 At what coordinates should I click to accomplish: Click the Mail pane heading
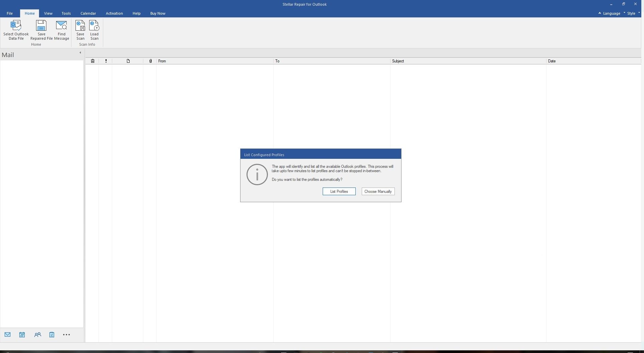[x=8, y=55]
